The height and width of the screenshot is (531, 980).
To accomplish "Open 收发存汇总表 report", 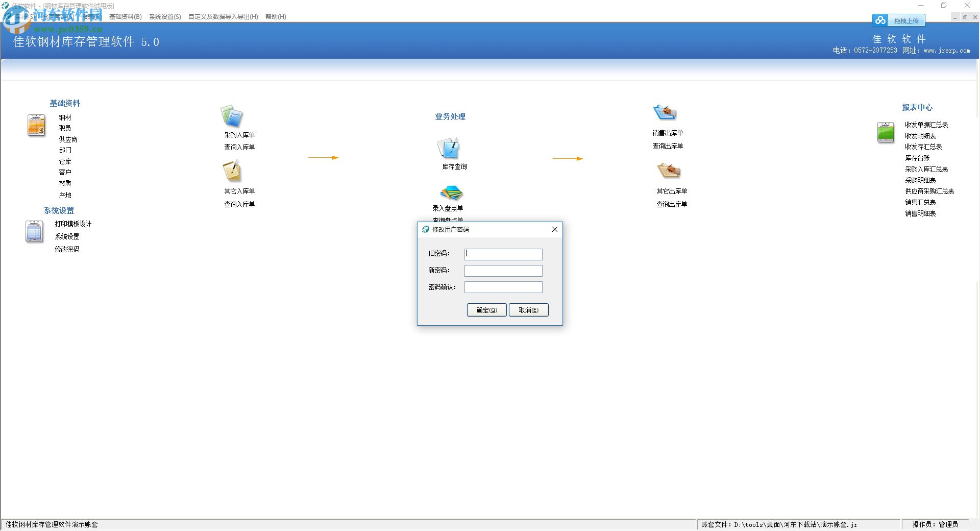I will (x=923, y=147).
